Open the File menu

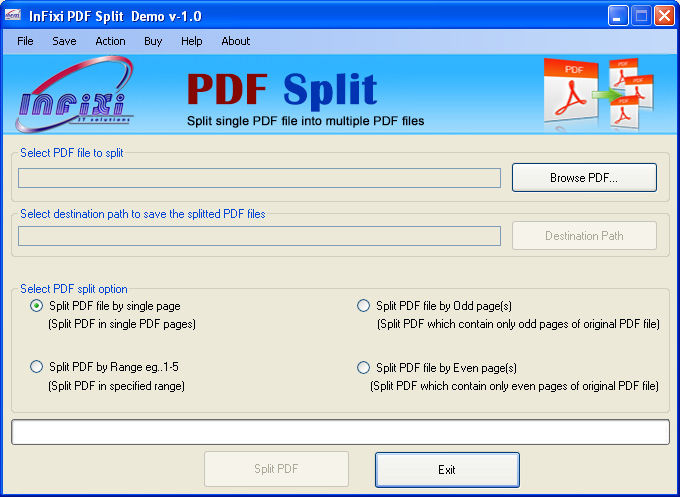click(x=25, y=41)
